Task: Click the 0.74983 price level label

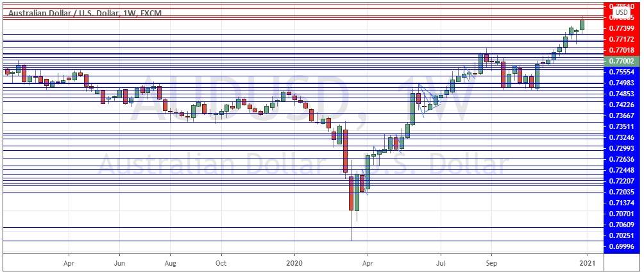Action: [622, 83]
